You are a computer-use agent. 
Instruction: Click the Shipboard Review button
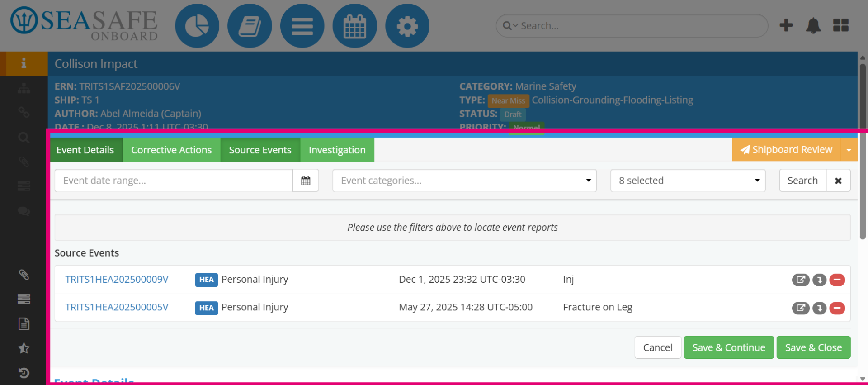786,150
